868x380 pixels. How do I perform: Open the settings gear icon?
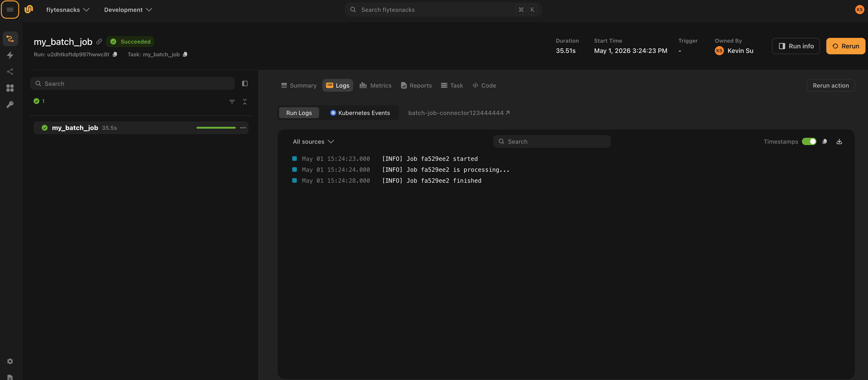[x=10, y=361]
